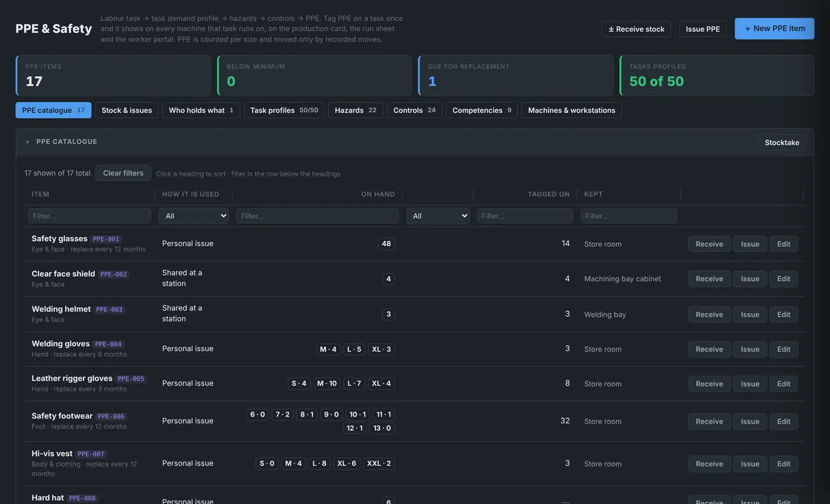Open the Due for Replacement summary card
830x504 pixels.
tap(516, 75)
